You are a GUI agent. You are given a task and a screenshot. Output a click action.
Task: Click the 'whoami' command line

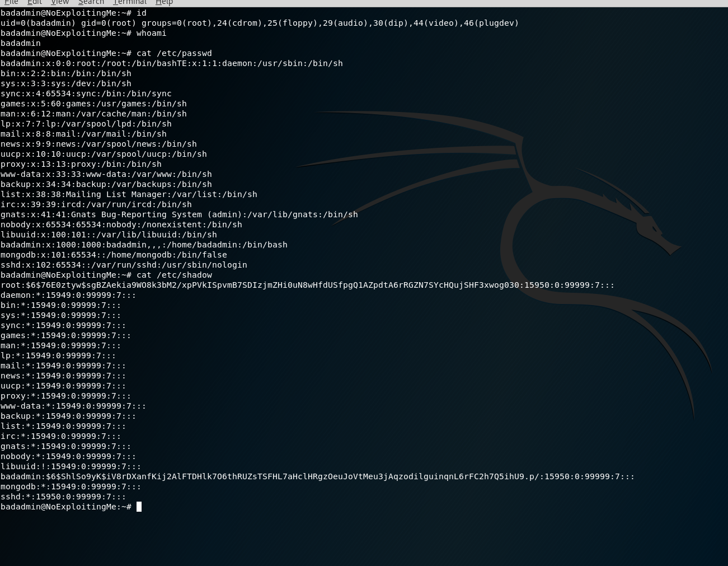coord(151,33)
